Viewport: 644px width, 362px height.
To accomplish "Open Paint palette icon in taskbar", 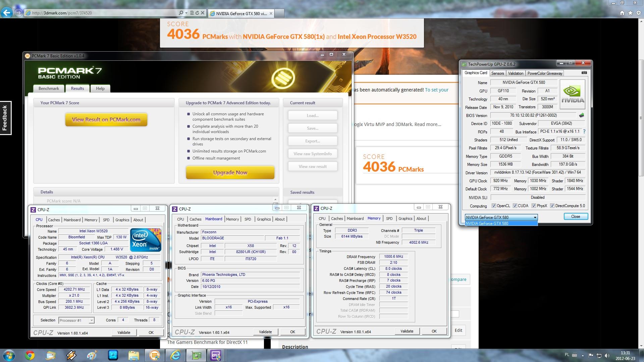I will tap(92, 355).
